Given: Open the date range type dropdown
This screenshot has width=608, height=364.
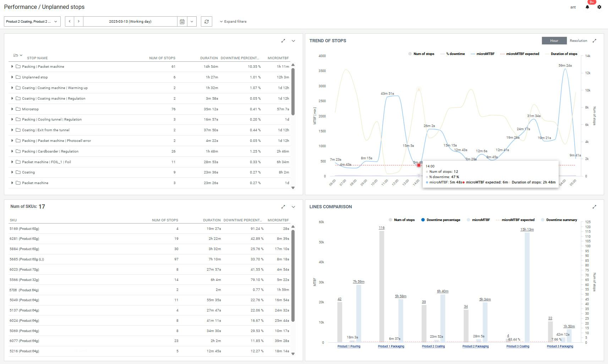Looking at the screenshot, I should point(192,22).
